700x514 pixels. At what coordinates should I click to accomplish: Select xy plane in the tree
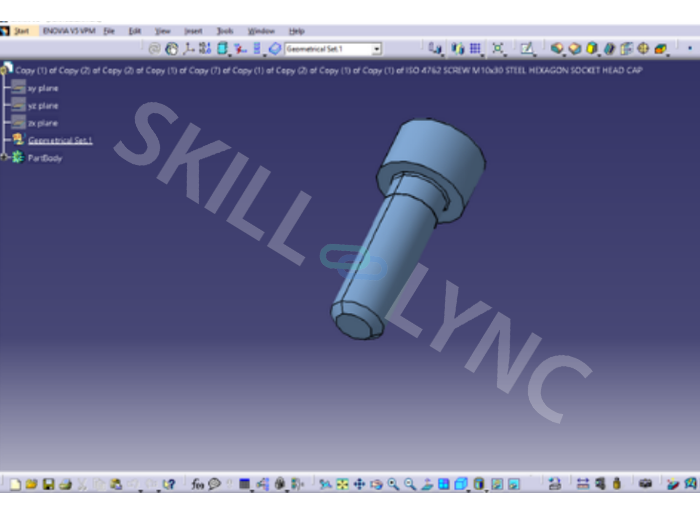click(x=43, y=88)
